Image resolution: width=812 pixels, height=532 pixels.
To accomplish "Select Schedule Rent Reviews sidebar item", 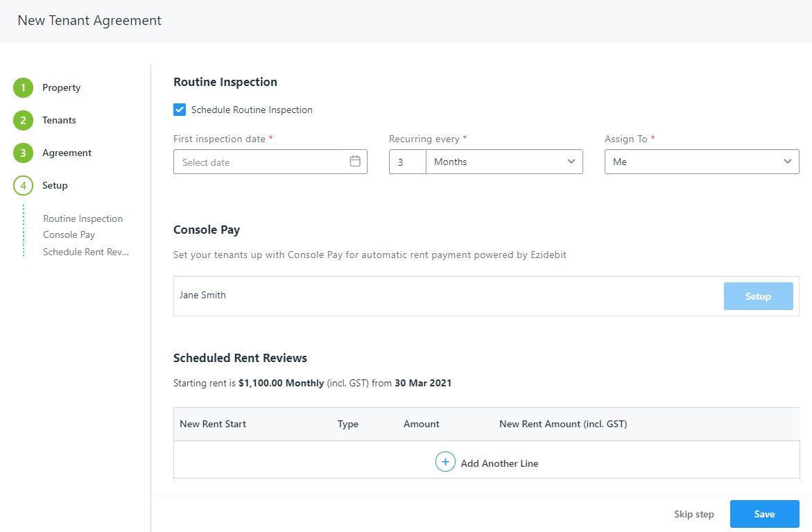I will point(86,252).
